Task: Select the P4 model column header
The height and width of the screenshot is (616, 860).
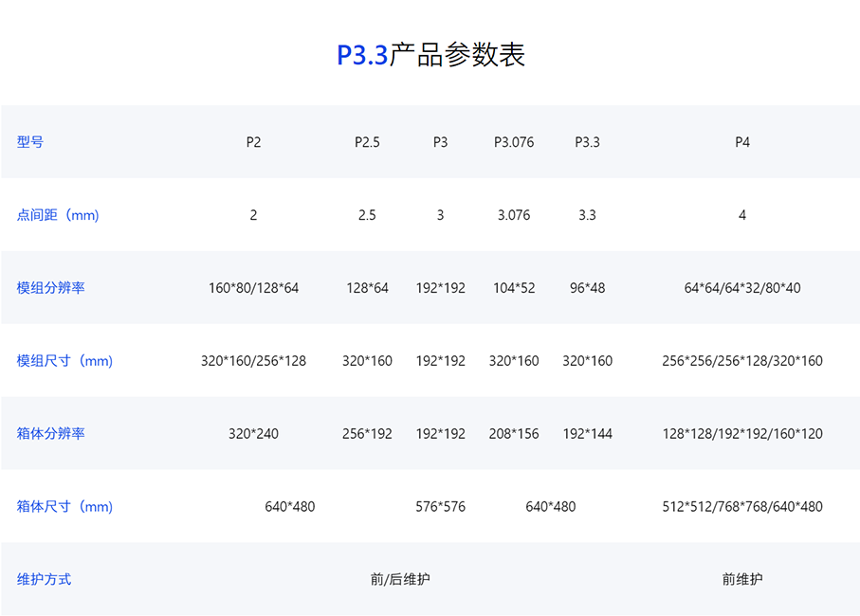Action: pos(742,142)
